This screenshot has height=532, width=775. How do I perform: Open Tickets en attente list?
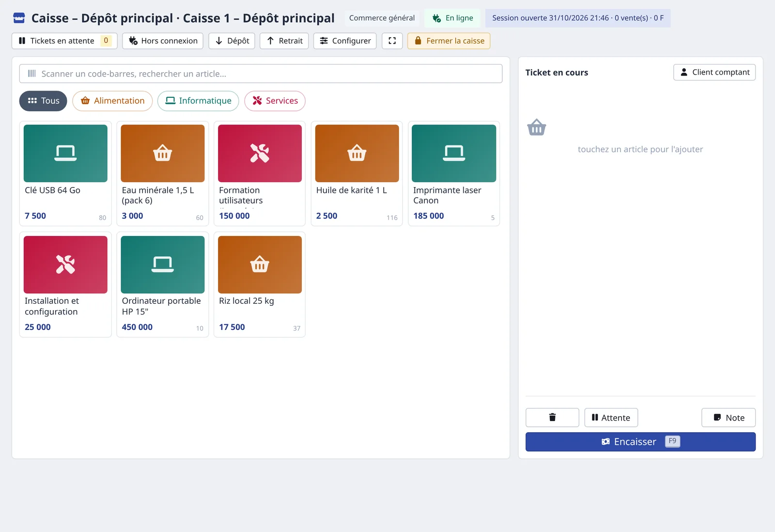pyautogui.click(x=65, y=41)
